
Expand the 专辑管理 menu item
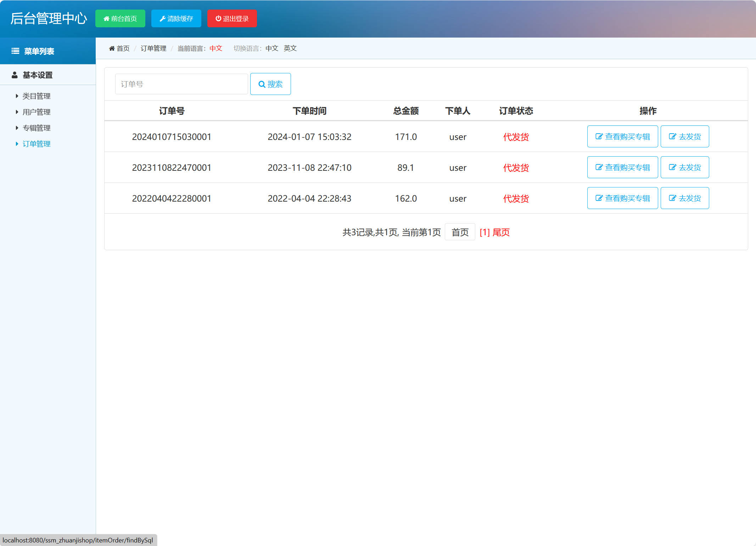pos(37,128)
